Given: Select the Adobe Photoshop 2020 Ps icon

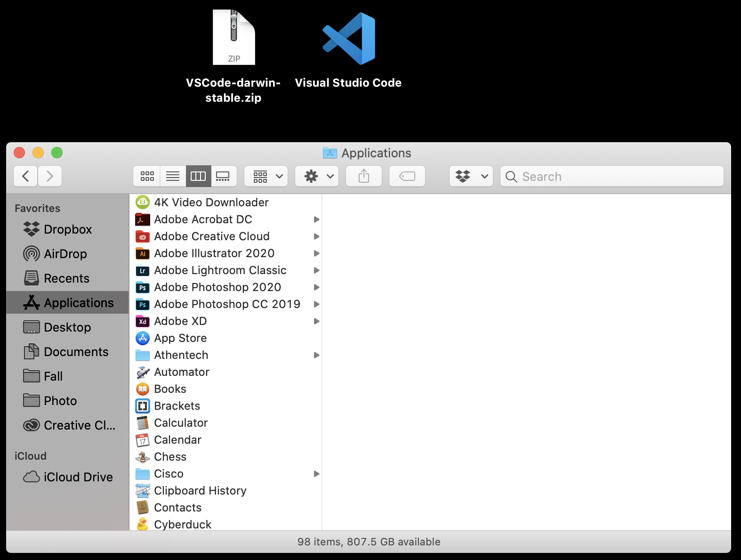Looking at the screenshot, I should click(143, 287).
